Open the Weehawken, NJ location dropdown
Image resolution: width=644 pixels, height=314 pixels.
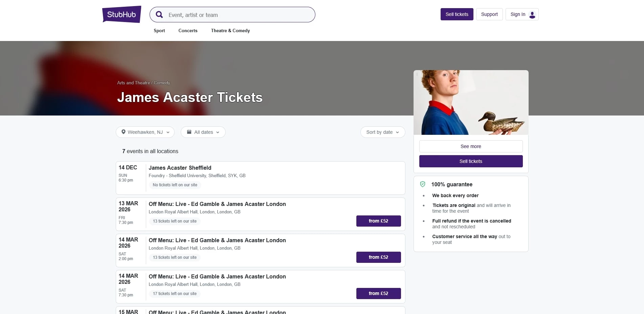coord(145,132)
